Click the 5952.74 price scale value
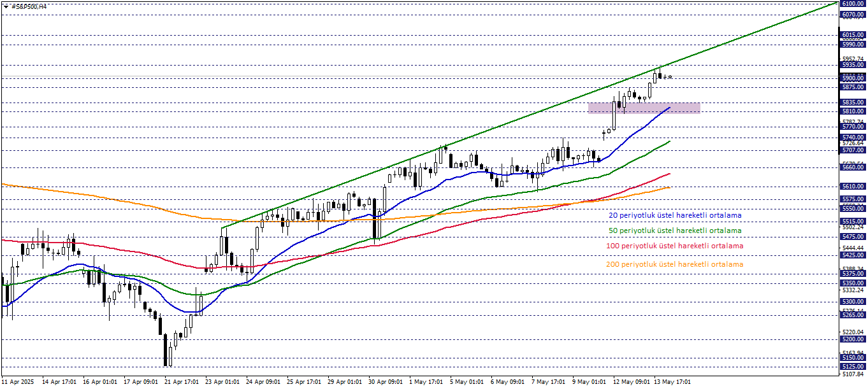 pos(853,59)
